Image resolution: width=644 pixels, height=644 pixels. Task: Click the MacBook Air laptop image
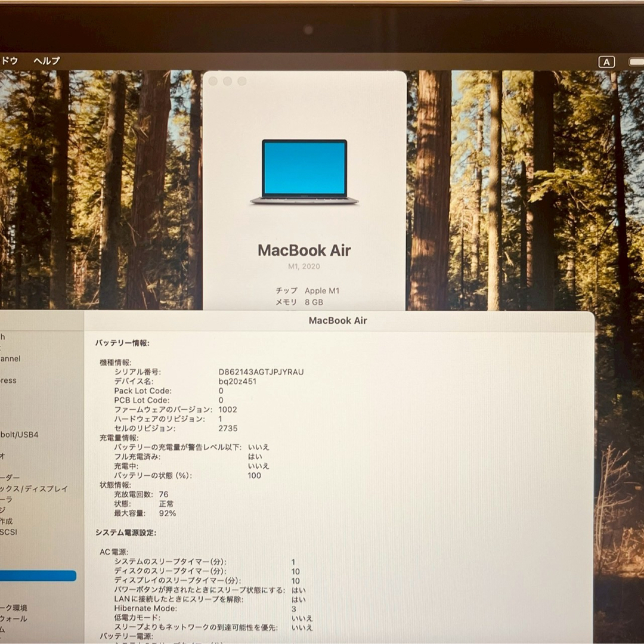[x=304, y=172]
